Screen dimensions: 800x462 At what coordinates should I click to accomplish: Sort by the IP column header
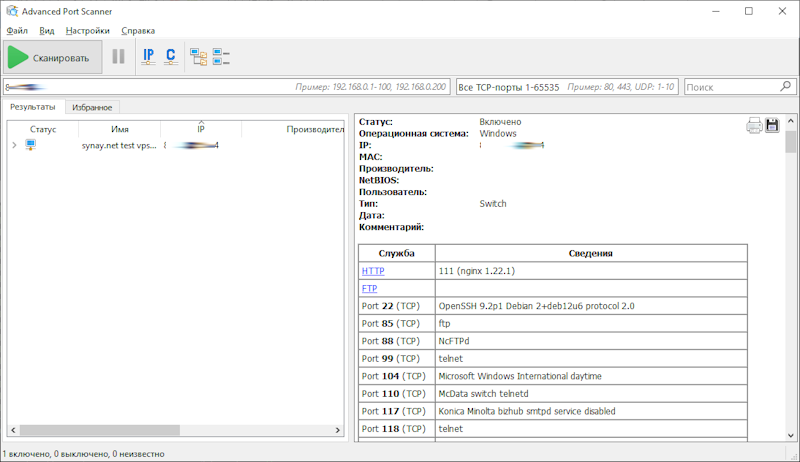click(x=201, y=130)
